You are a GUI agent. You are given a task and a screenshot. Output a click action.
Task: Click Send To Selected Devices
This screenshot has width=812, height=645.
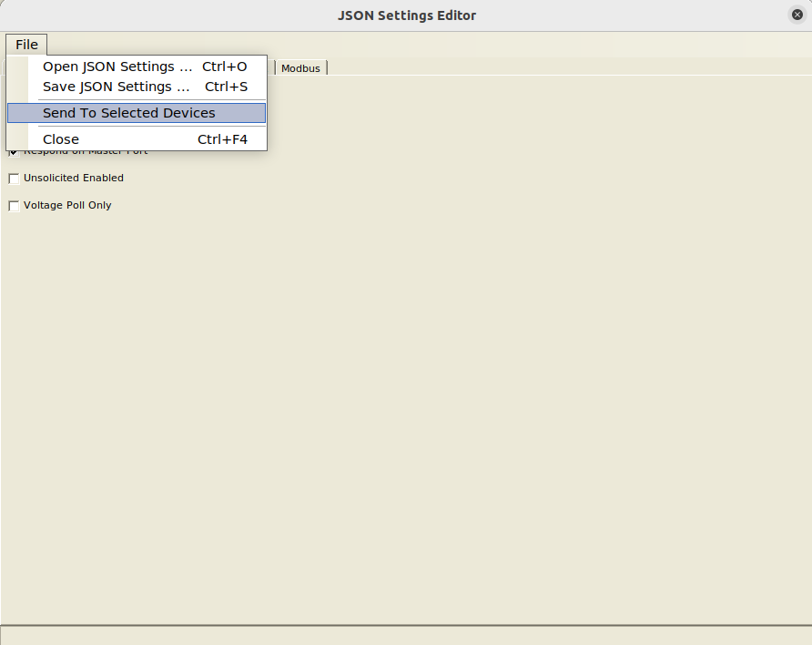(x=129, y=113)
